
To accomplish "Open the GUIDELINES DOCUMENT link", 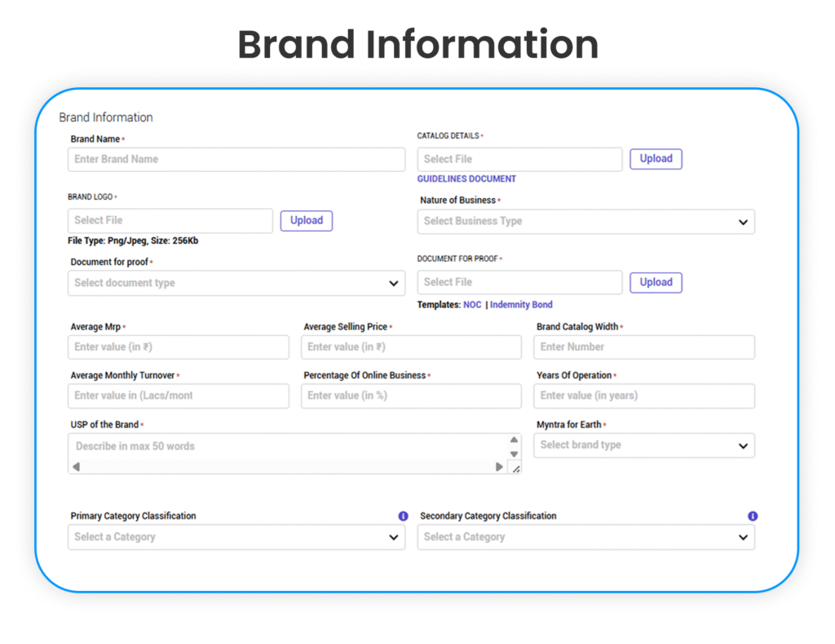I will click(466, 179).
